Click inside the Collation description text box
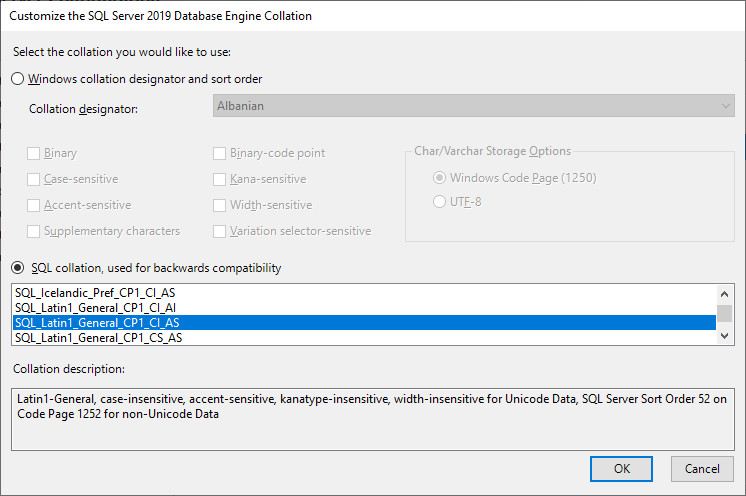The width and height of the screenshot is (746, 496). point(373,419)
